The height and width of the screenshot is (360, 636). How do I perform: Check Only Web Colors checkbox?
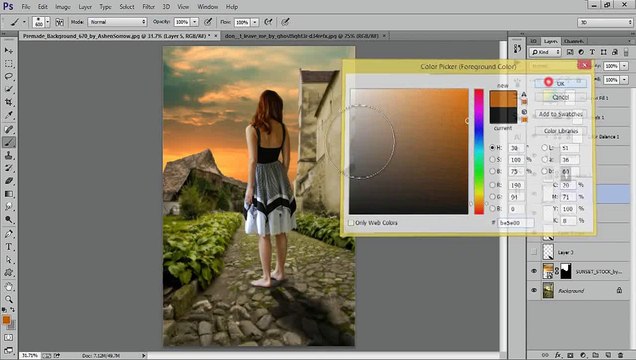click(351, 223)
